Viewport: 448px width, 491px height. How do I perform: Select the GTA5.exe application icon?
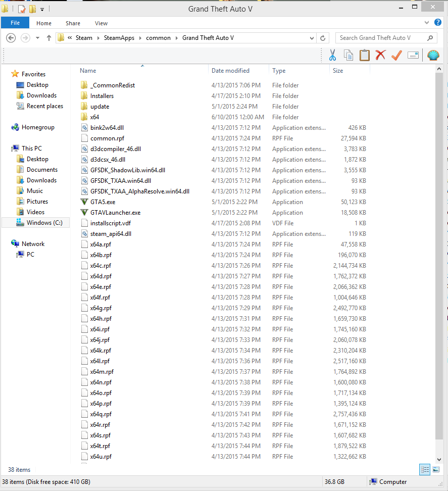pos(84,202)
